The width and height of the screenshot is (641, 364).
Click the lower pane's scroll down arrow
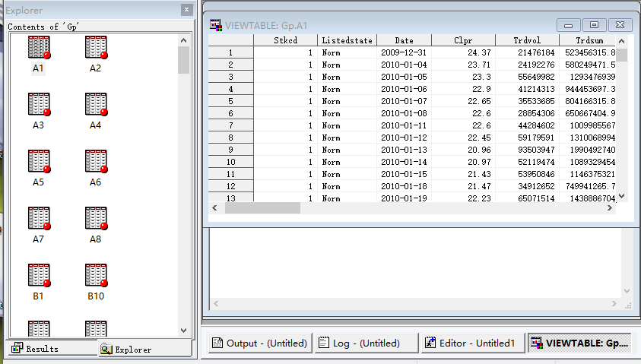click(x=627, y=290)
